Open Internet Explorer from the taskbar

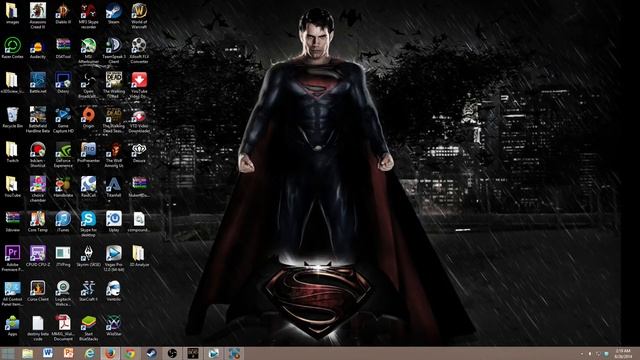89,353
